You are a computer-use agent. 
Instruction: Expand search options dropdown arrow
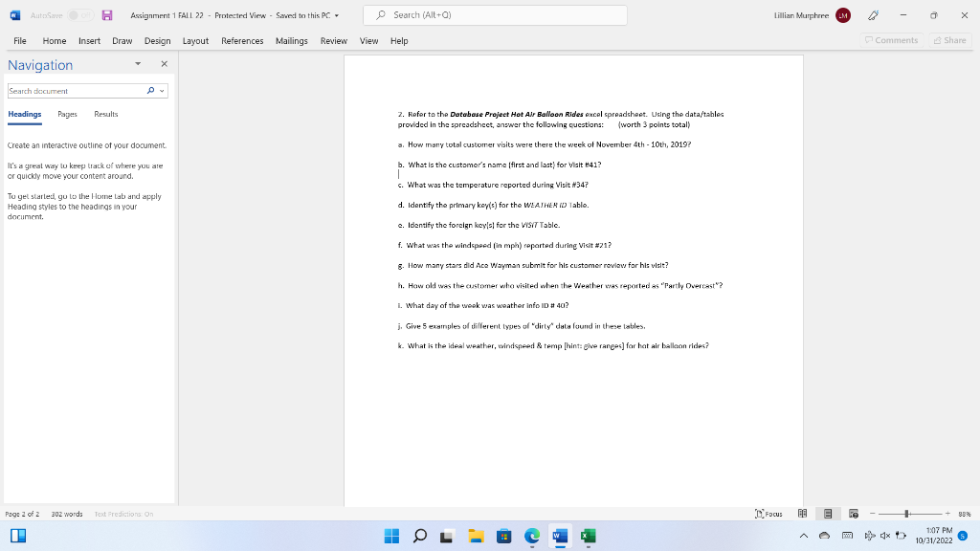click(162, 91)
